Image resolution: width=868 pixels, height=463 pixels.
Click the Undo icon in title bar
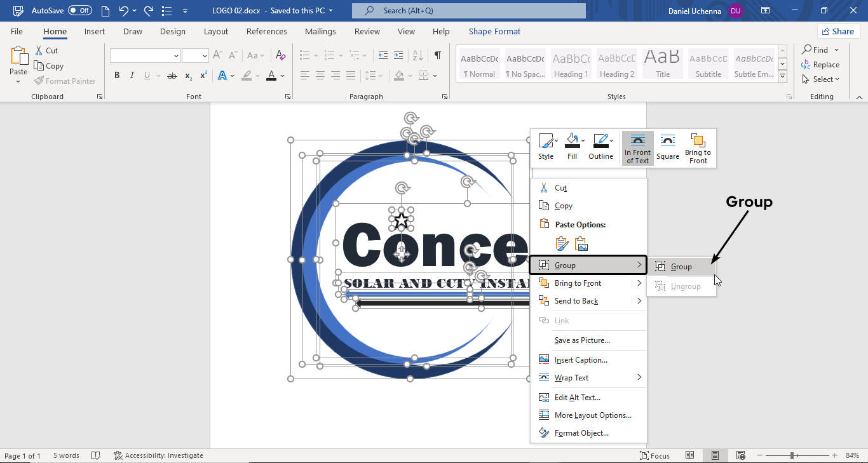click(x=124, y=11)
